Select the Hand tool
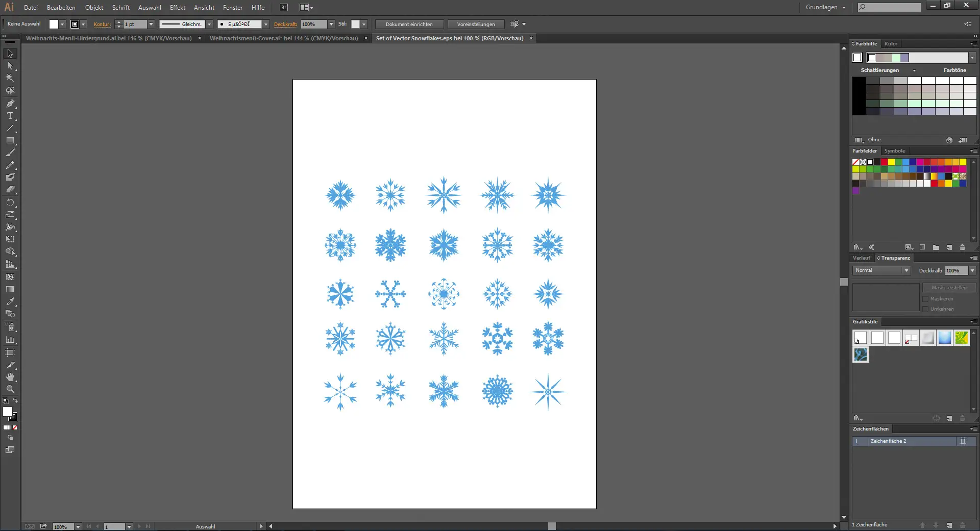 click(x=10, y=377)
